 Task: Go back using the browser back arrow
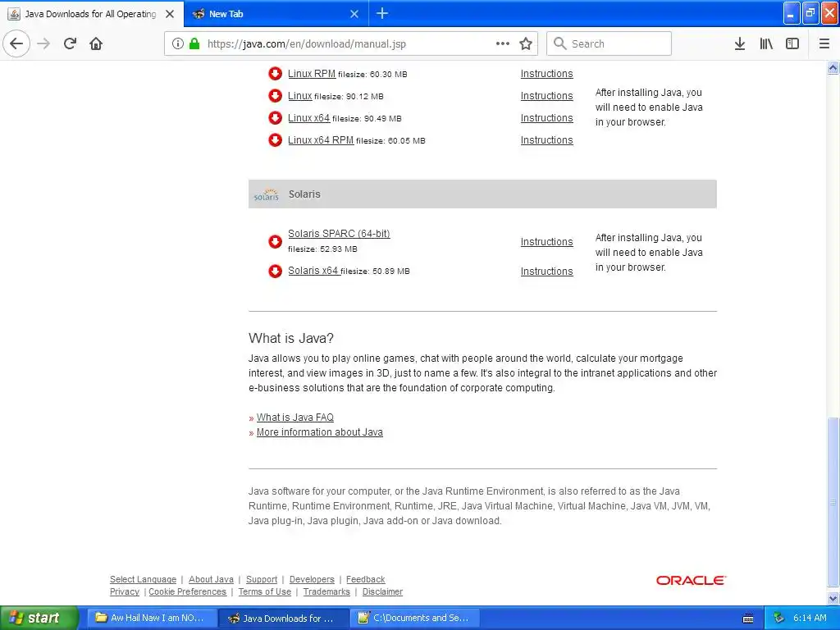[x=16, y=43]
